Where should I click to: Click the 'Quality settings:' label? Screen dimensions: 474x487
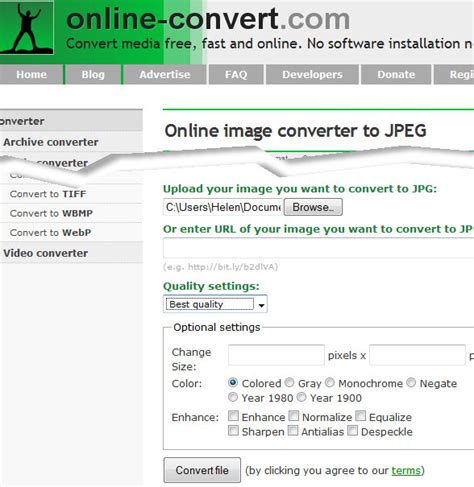(211, 286)
